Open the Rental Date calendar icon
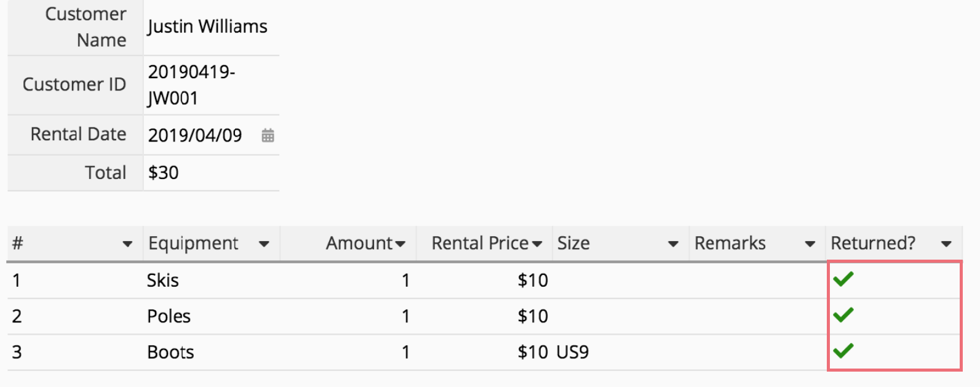Image resolution: width=980 pixels, height=387 pixels. coord(268,135)
